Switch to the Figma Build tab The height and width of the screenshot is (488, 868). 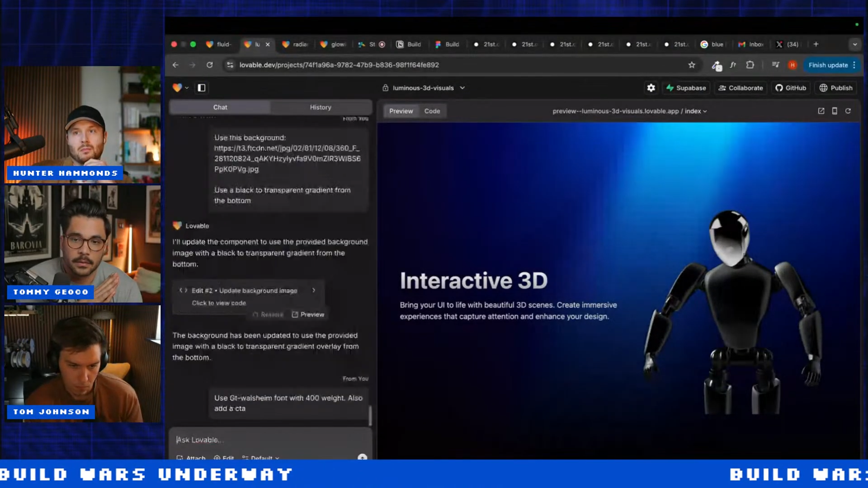(448, 44)
